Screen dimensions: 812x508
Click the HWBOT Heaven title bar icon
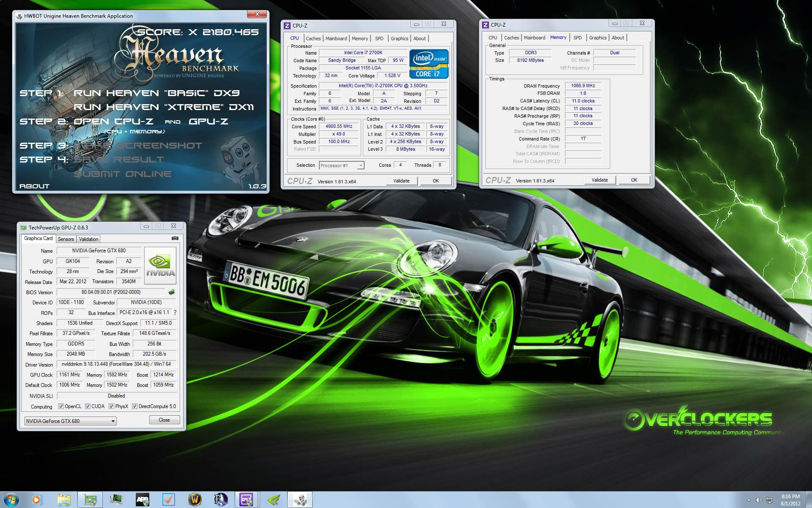(x=19, y=16)
